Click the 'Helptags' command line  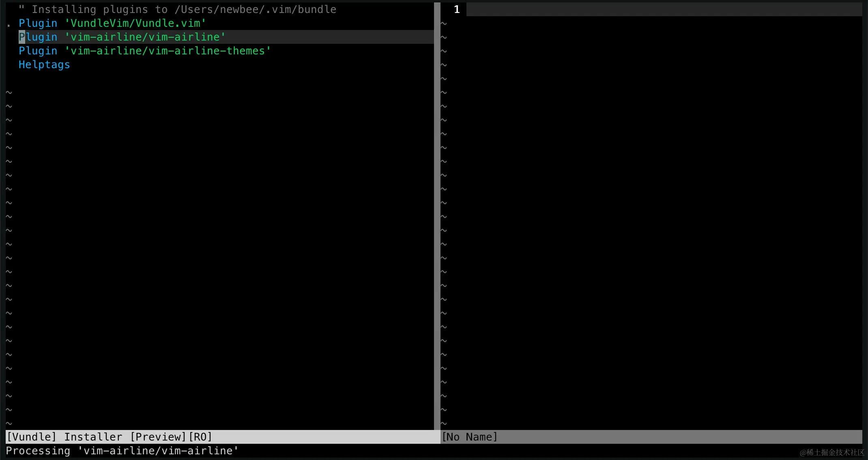coord(44,64)
